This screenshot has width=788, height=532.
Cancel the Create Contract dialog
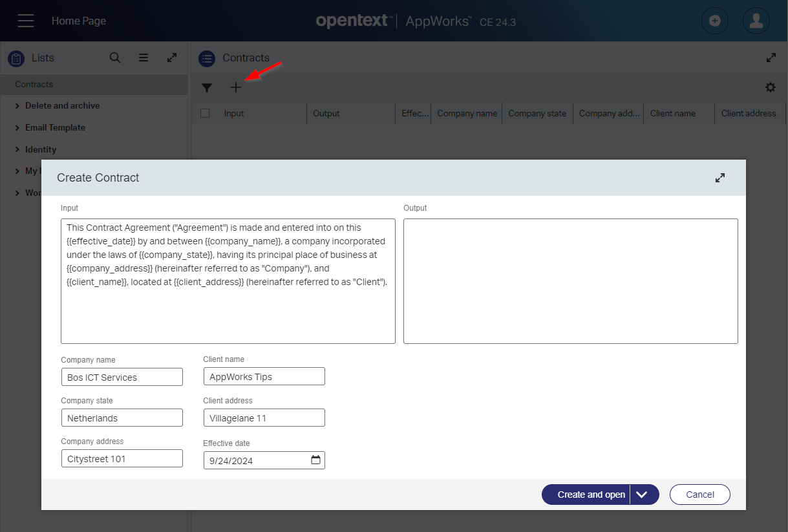(x=699, y=494)
